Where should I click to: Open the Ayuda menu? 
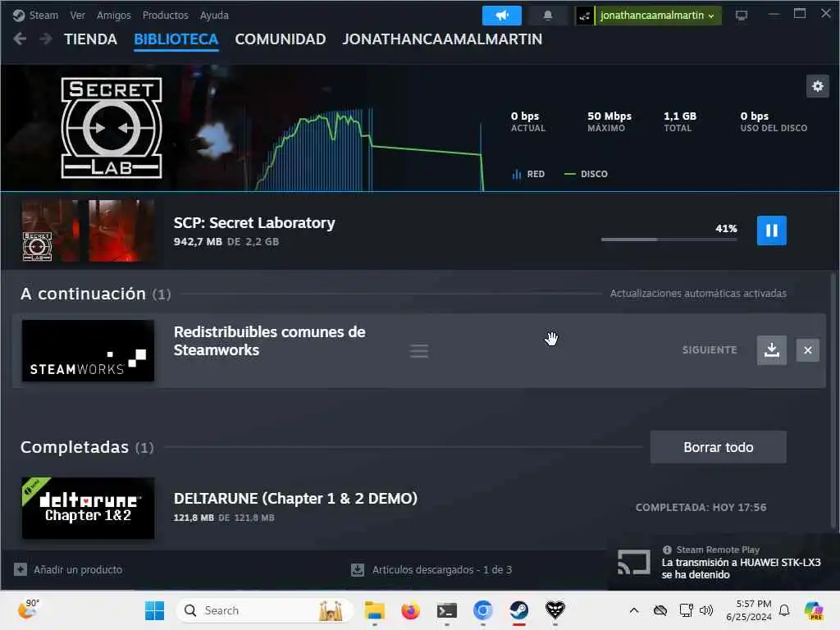coord(214,15)
